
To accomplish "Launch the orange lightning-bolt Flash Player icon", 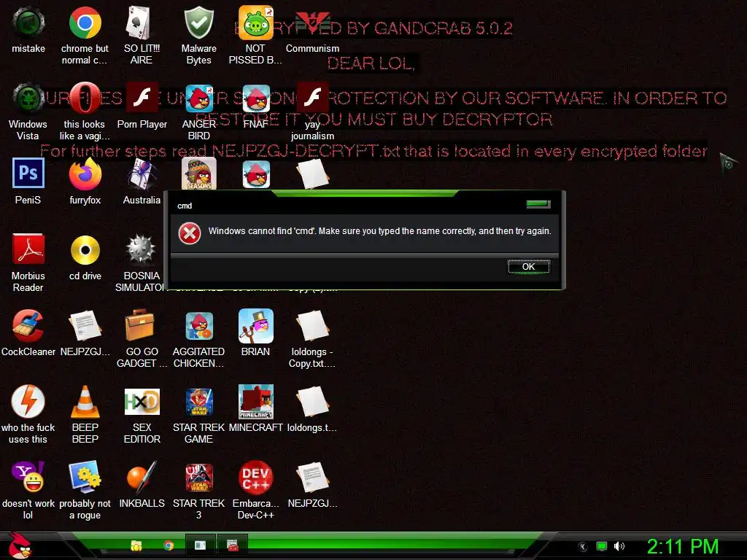I will click(28, 414).
